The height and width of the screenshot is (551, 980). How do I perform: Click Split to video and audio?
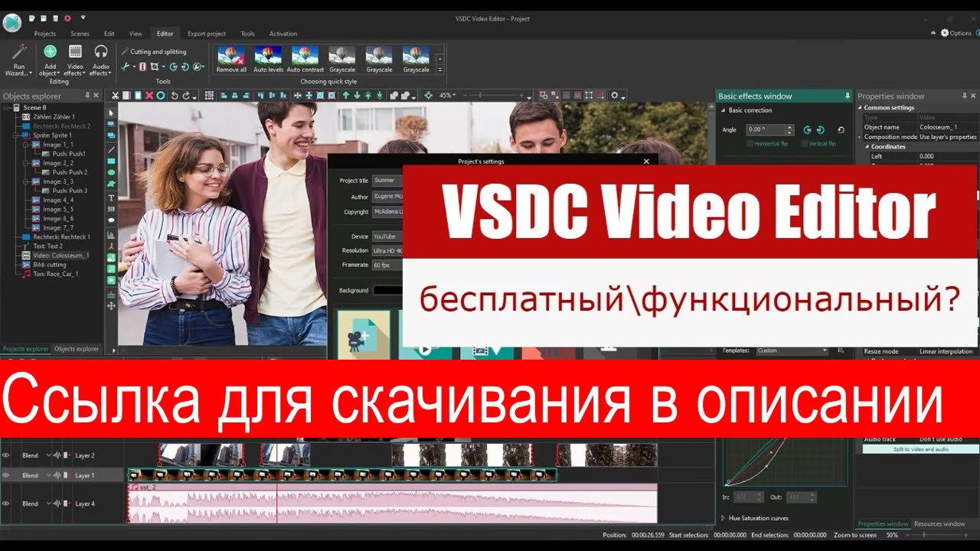[x=920, y=449]
